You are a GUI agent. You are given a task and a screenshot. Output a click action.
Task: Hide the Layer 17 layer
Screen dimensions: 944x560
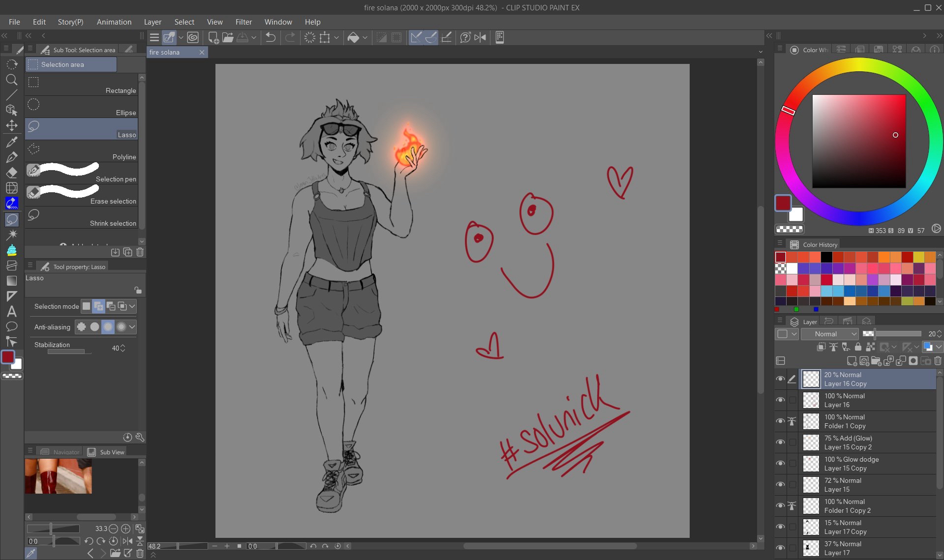(x=780, y=548)
